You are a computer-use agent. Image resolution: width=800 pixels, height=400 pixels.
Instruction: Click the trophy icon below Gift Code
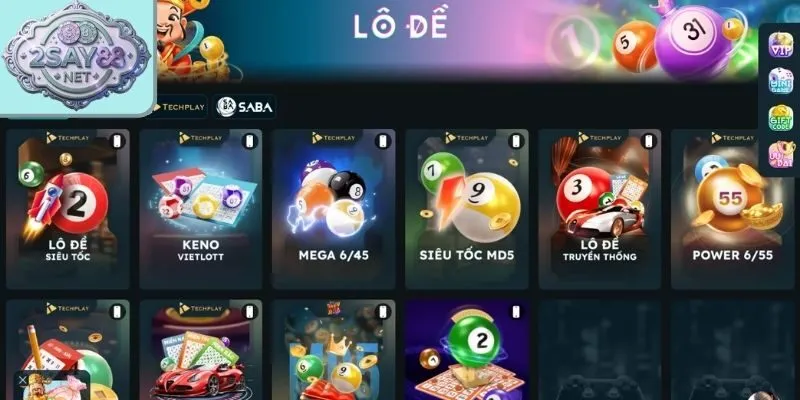pyautogui.click(x=781, y=155)
